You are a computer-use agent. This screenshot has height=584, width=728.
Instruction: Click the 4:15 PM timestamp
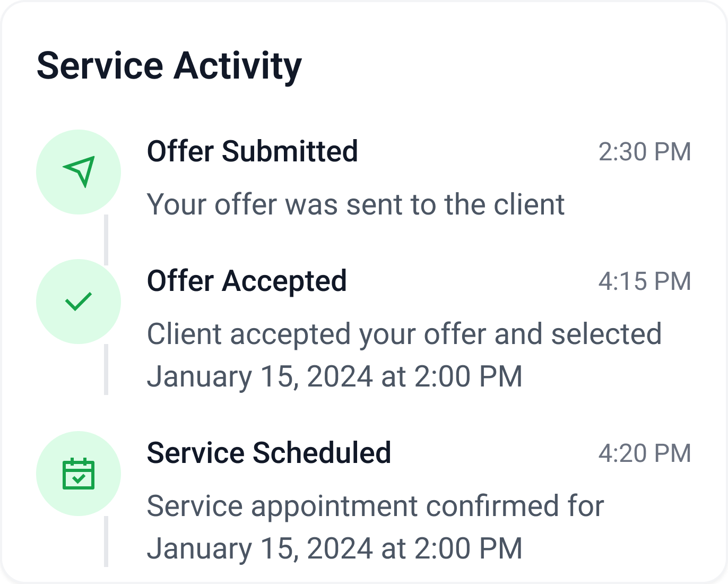(x=644, y=281)
